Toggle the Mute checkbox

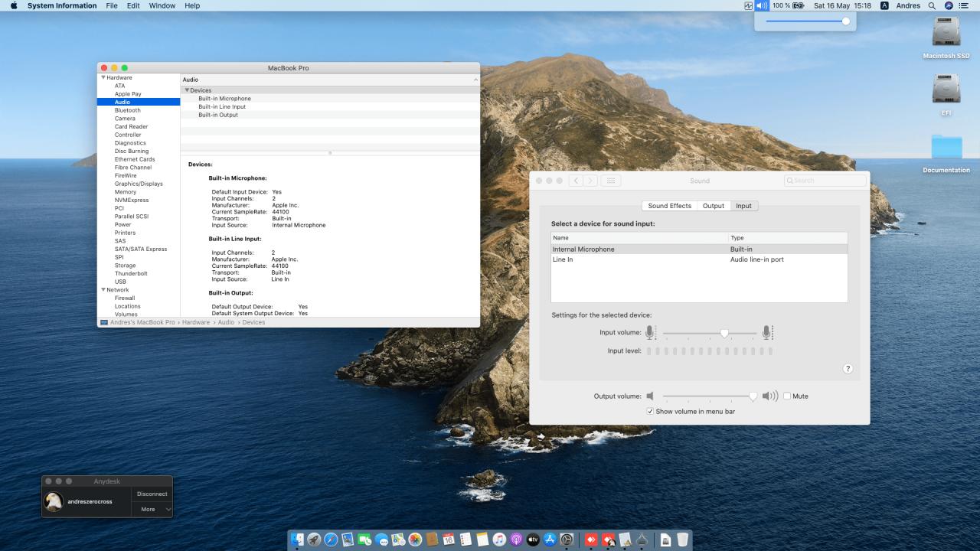787,396
